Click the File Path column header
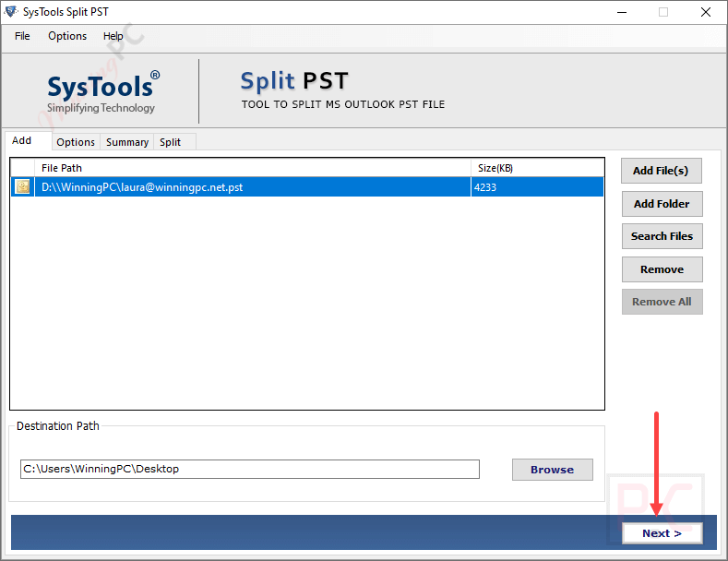This screenshot has height=561, width=728. (253, 168)
